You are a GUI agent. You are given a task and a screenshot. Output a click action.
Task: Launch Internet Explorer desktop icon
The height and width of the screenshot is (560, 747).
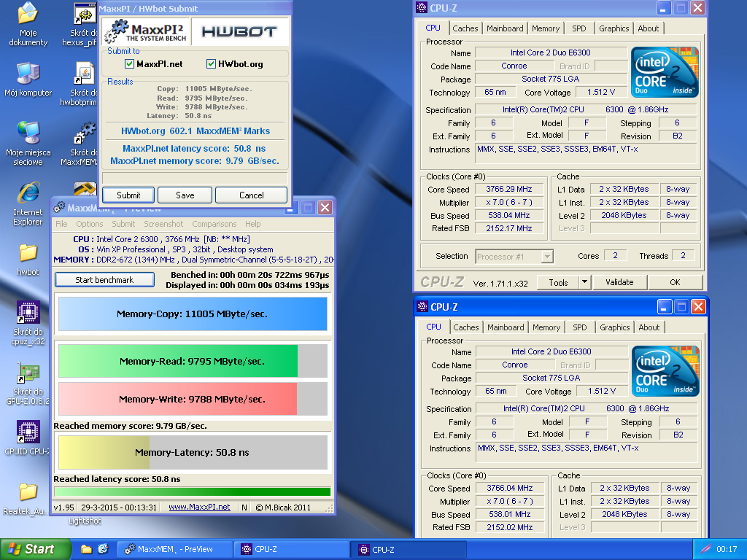coord(28,204)
